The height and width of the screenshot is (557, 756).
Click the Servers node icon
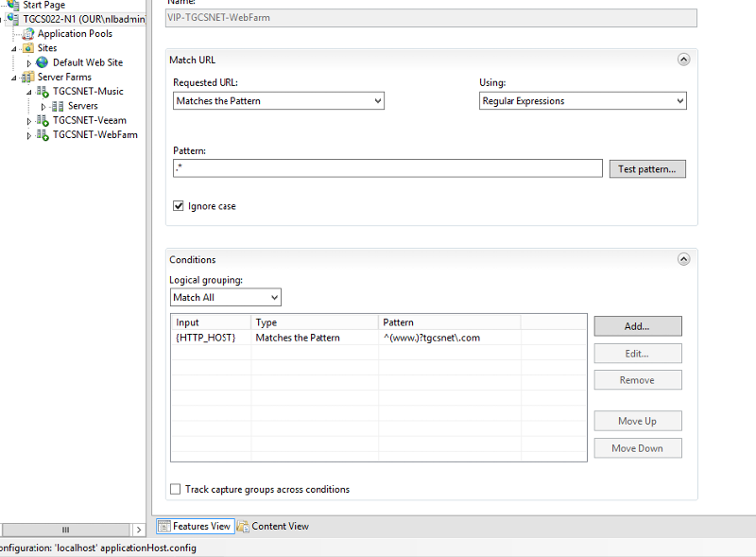tap(58, 106)
